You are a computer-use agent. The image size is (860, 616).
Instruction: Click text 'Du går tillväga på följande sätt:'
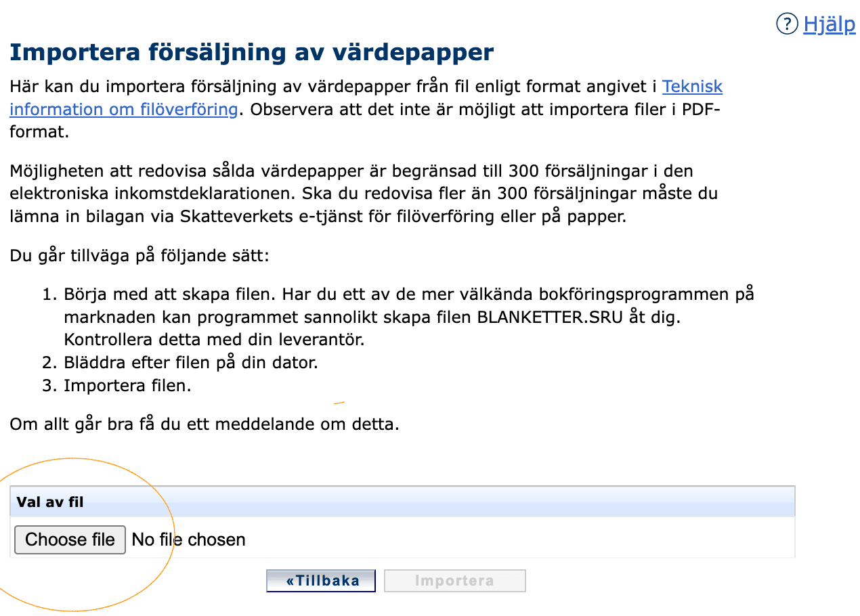click(x=139, y=257)
